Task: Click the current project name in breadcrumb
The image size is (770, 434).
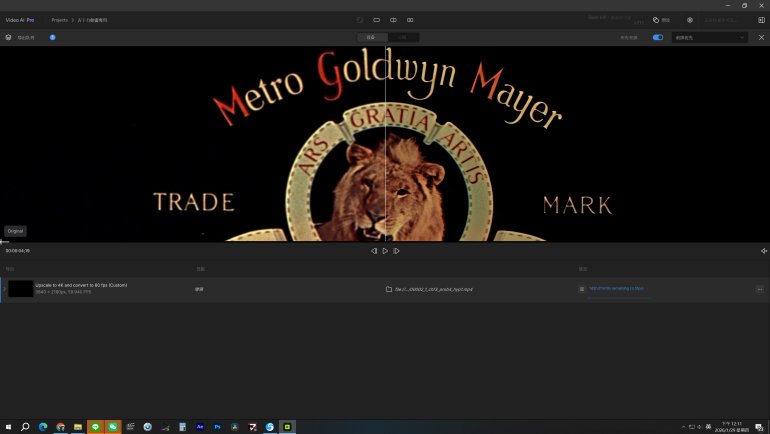Action: (x=92, y=20)
